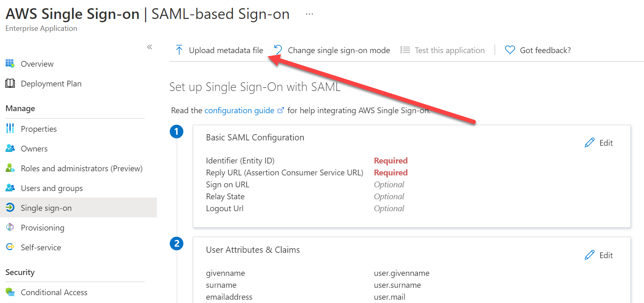Collapse the sidebar with double chevron
The image size is (644, 303).
(x=150, y=47)
